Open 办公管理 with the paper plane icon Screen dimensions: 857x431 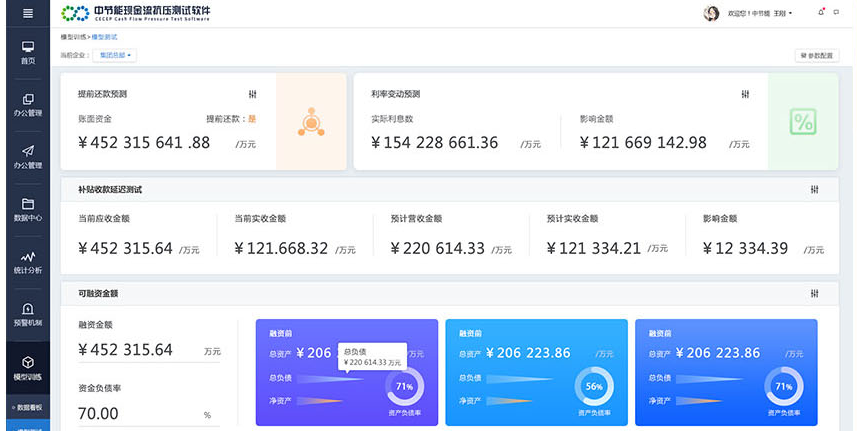click(x=27, y=156)
